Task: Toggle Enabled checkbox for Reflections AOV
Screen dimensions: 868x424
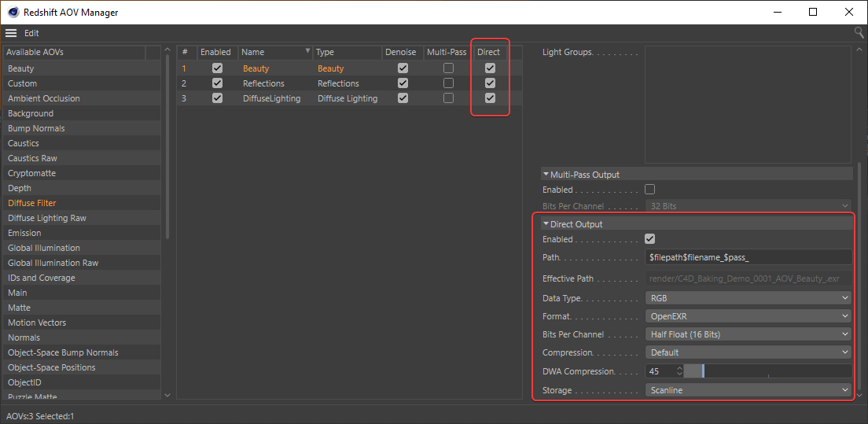Action: (218, 83)
